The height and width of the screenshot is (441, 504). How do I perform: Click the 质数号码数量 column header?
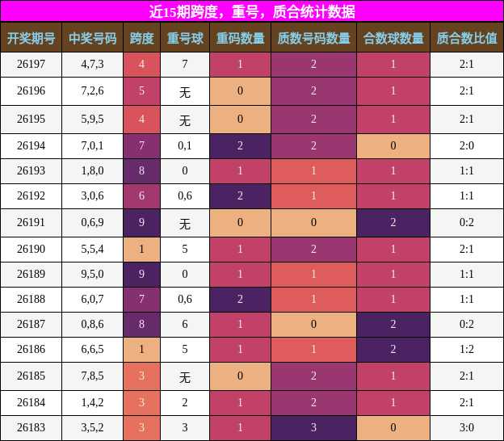pos(313,38)
